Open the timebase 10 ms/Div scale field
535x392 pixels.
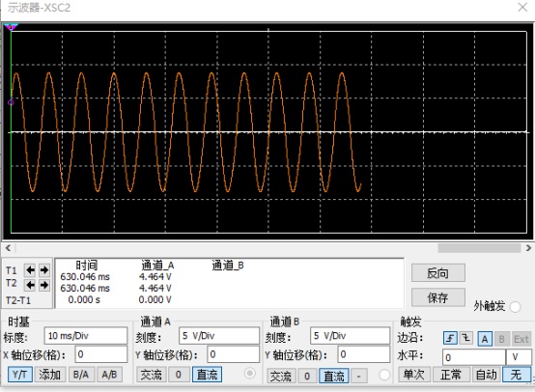86,336
